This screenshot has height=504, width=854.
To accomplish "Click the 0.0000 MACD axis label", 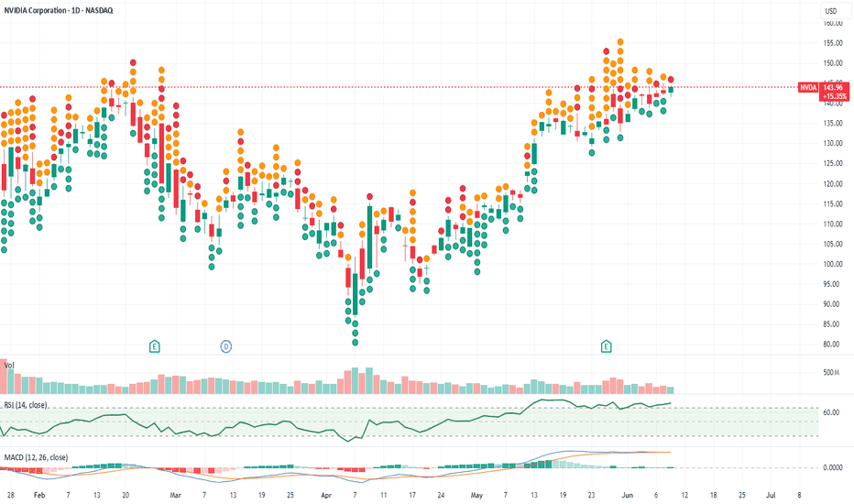I will coord(833,467).
